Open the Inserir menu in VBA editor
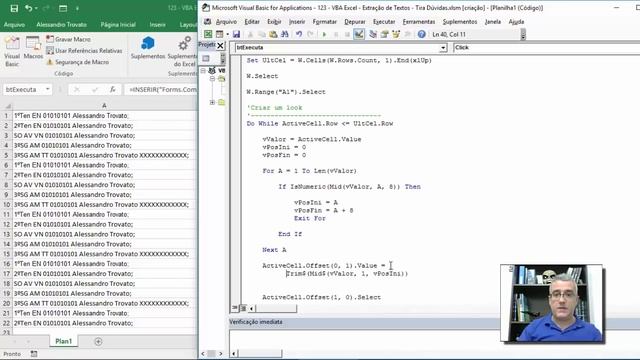This screenshot has width=640, height=360. click(x=297, y=22)
